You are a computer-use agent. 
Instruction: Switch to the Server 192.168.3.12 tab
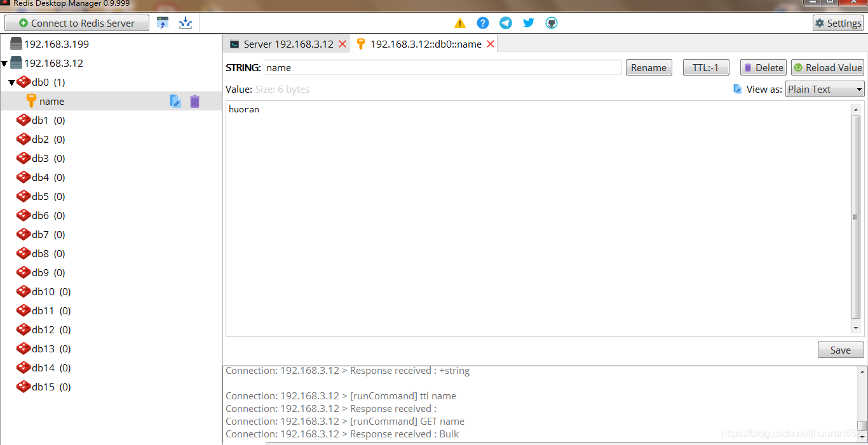(x=287, y=44)
